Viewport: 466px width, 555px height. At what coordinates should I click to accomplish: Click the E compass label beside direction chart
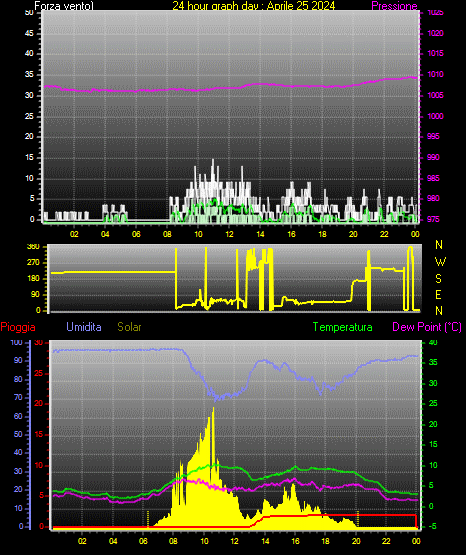438,294
